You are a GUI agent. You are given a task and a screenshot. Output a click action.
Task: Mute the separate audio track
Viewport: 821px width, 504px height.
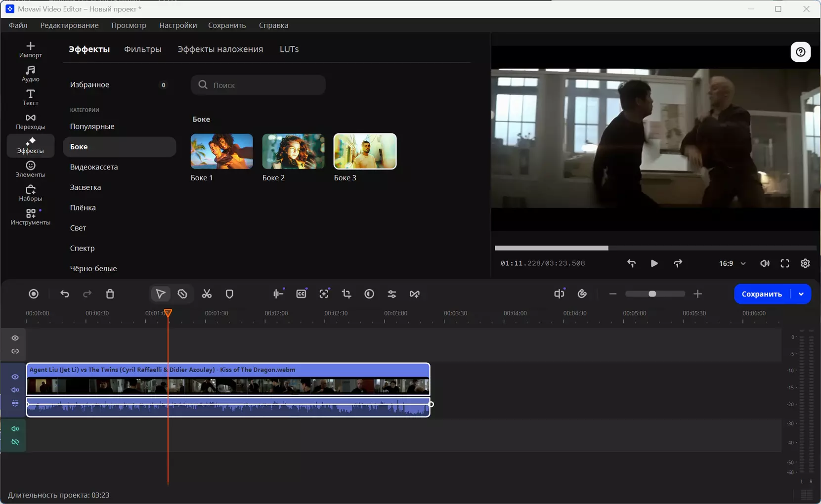coord(15,429)
